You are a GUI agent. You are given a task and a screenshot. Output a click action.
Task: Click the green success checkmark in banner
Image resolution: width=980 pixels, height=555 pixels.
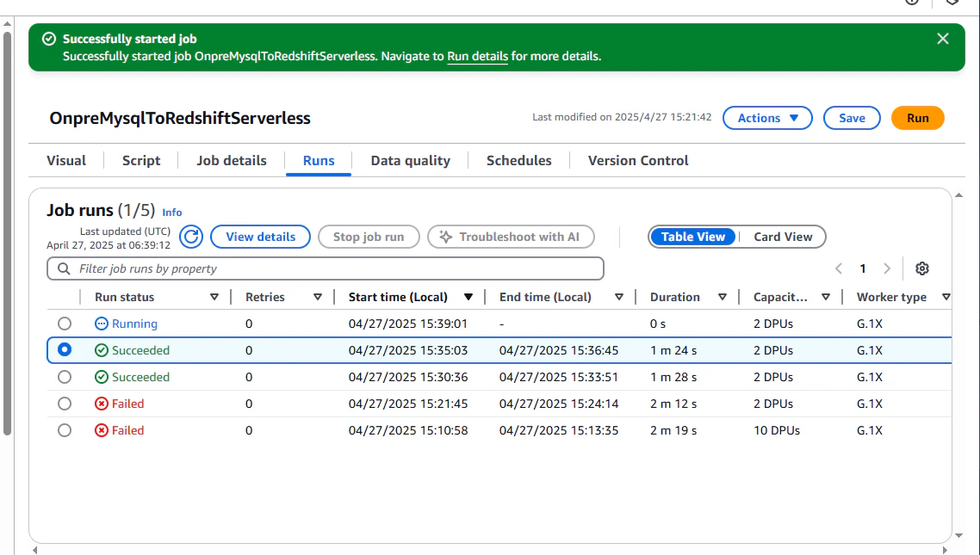pyautogui.click(x=49, y=39)
